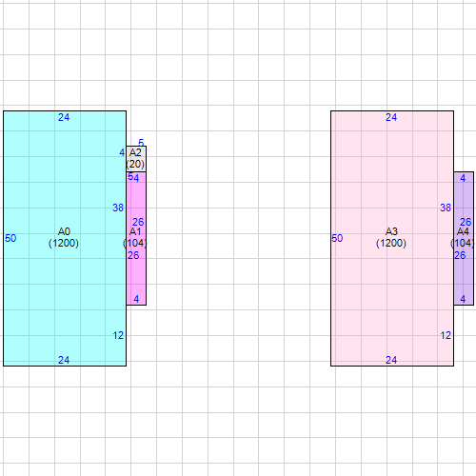This screenshot has height=476, width=476.
Task: Select the purple A4 (104) rectangle
Action: pos(464,238)
